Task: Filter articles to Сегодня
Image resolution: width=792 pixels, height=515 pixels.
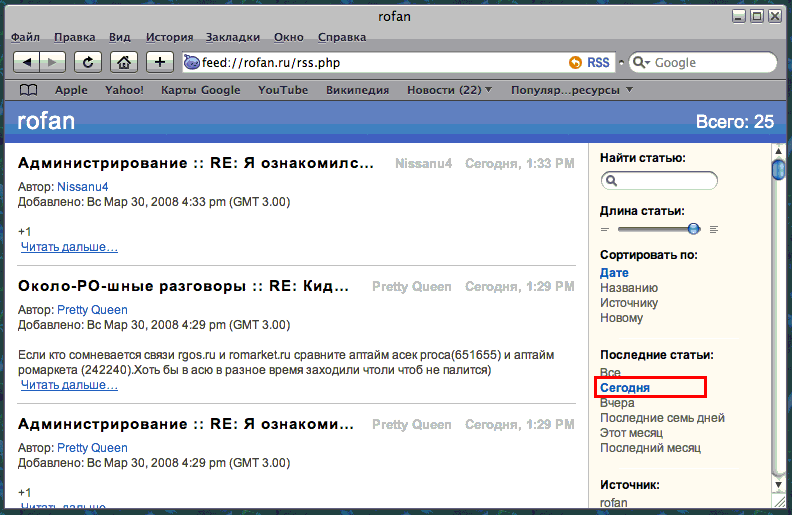Action: pos(625,388)
